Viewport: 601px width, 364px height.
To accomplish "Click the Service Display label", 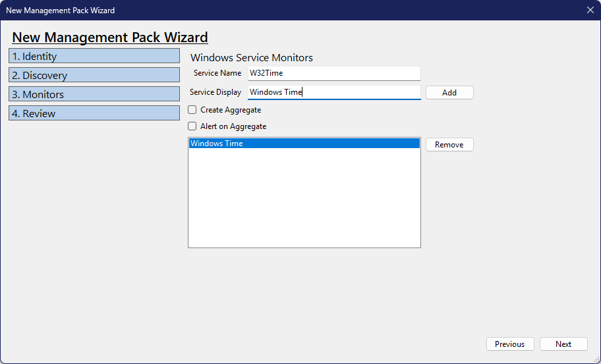I will (215, 92).
